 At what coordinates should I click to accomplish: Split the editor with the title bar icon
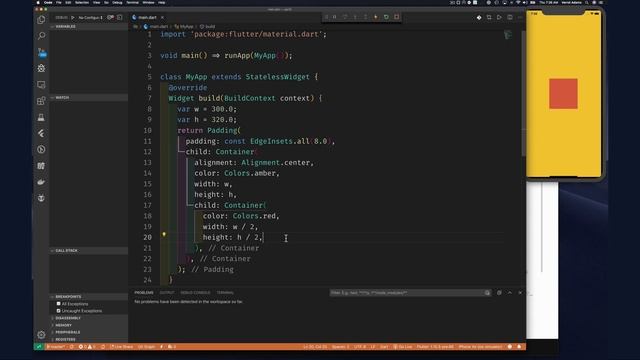point(510,18)
